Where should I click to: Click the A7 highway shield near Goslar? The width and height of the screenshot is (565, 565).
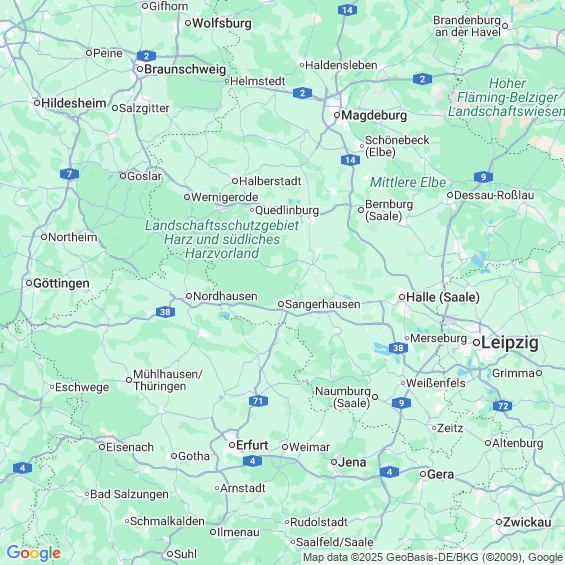click(x=70, y=174)
